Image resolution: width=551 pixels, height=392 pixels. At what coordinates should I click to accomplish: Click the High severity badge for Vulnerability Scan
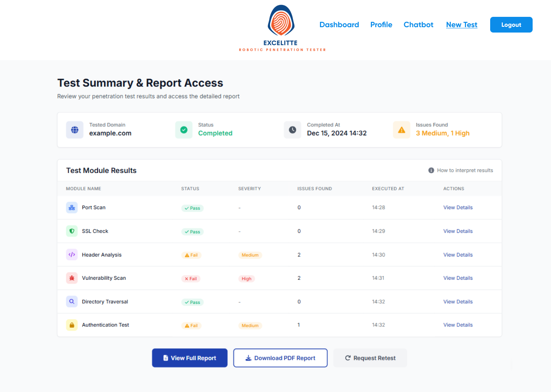pos(246,279)
